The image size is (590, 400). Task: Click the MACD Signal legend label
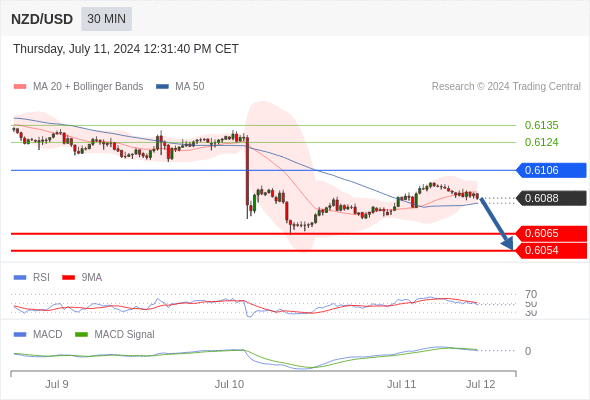125,335
